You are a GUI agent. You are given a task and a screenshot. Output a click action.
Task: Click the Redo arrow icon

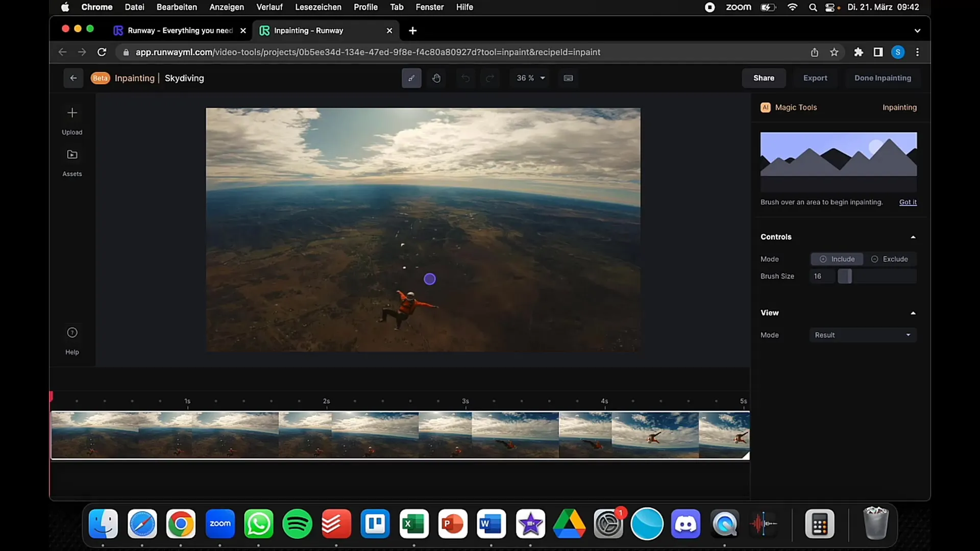tap(490, 78)
